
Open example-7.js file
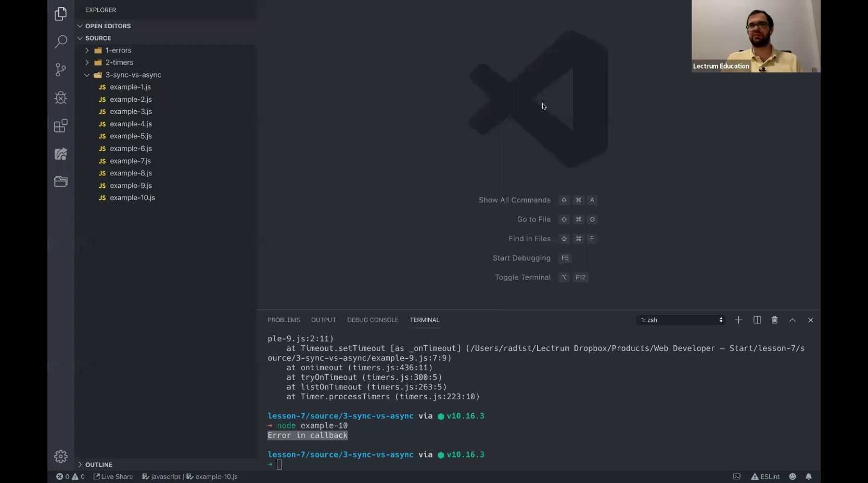[165, 161]
